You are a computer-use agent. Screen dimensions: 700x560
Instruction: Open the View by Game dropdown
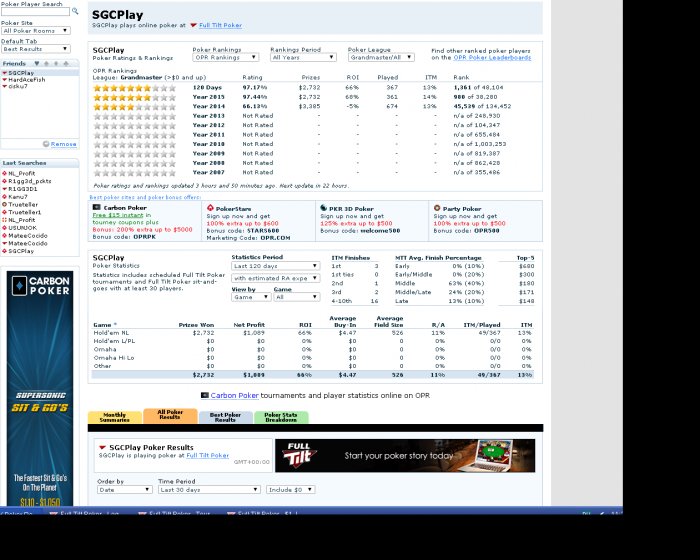tap(251, 297)
